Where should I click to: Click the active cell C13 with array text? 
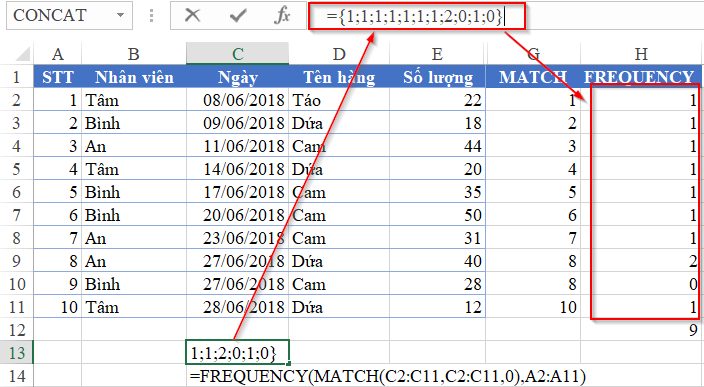[238, 352]
